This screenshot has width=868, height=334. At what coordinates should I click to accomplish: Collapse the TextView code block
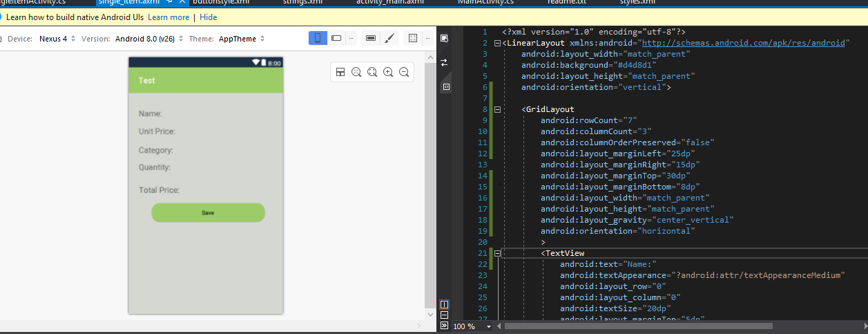click(x=498, y=253)
